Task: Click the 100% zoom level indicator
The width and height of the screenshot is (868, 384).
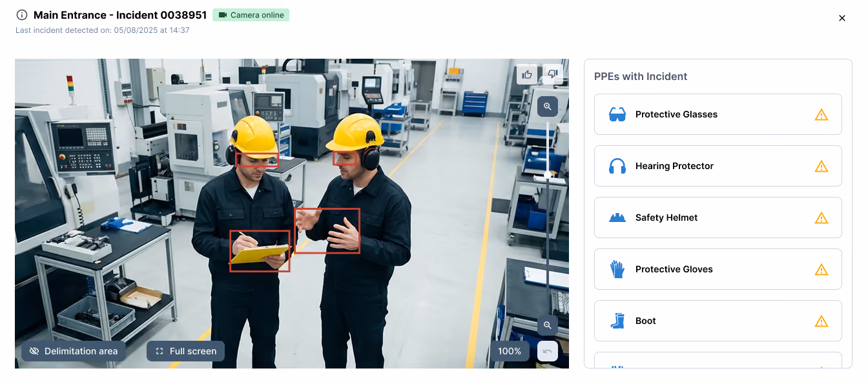Action: 510,351
